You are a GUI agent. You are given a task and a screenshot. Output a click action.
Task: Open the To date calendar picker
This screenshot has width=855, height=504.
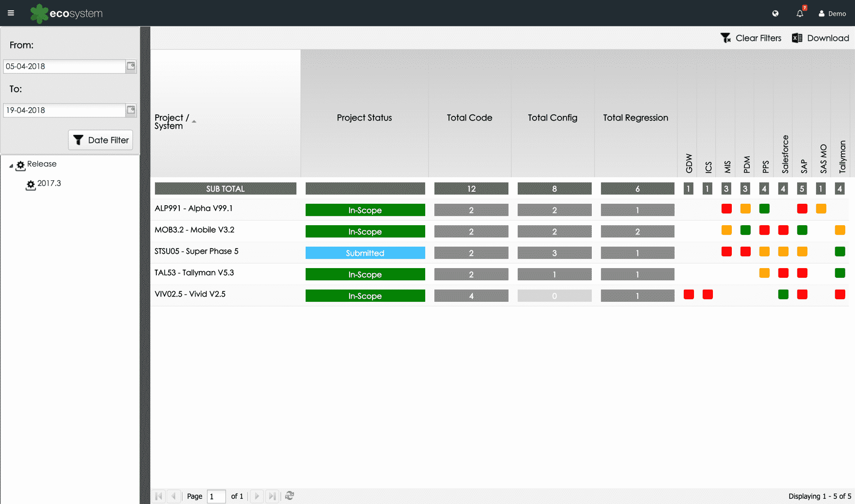point(131,110)
